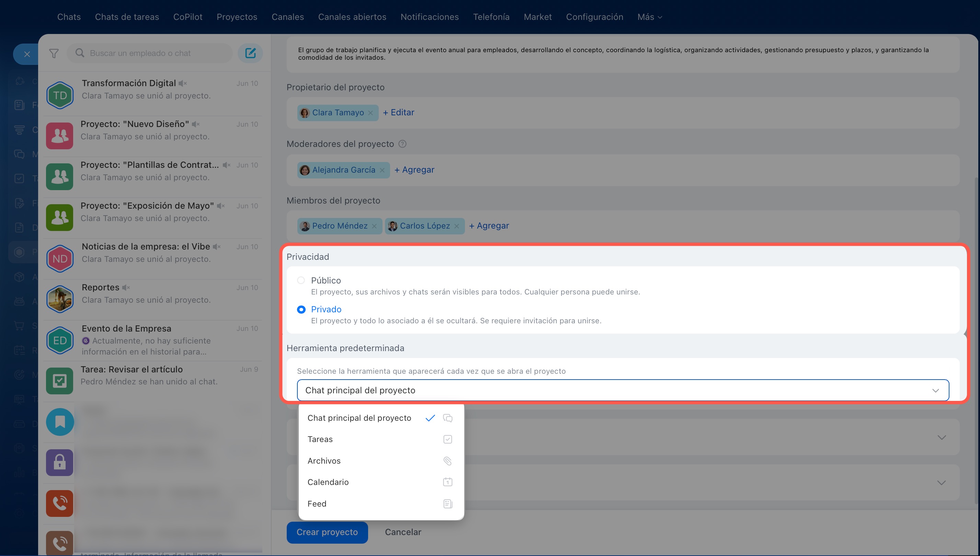Expand the Más menu in top navigation

(650, 17)
